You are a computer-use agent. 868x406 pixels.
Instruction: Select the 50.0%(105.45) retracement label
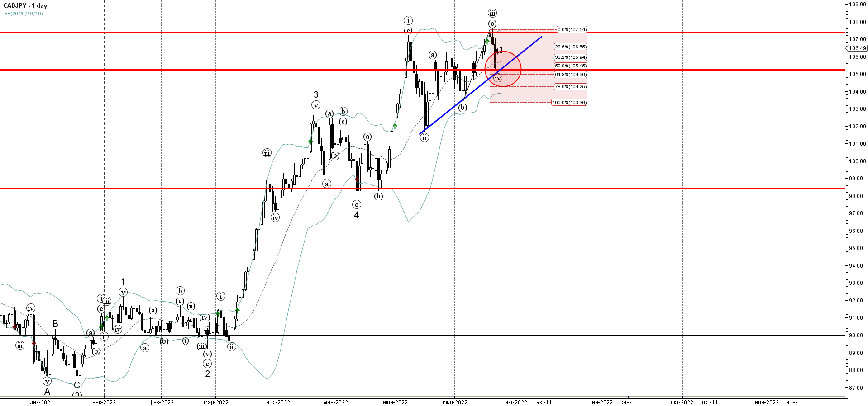coord(571,66)
